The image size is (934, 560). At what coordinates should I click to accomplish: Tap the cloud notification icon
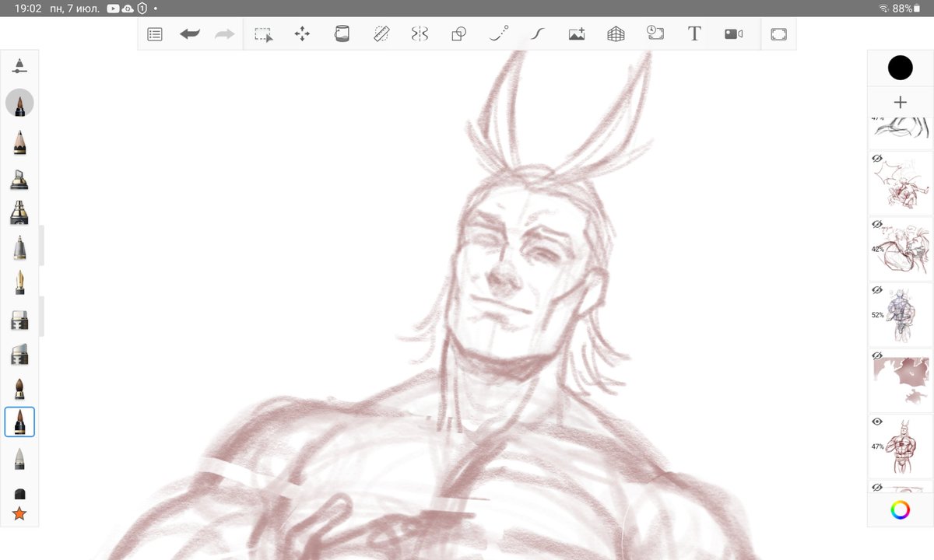click(x=128, y=9)
